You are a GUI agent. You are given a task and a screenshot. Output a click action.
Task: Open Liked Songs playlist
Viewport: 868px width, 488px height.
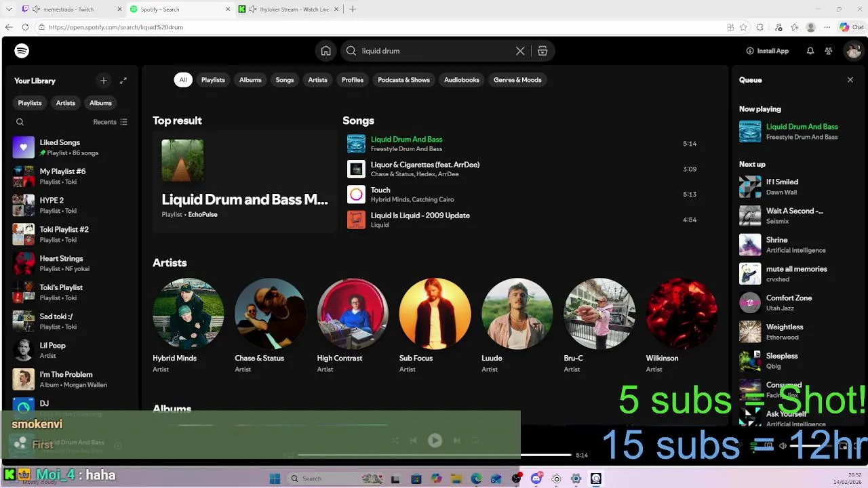[x=71, y=147]
